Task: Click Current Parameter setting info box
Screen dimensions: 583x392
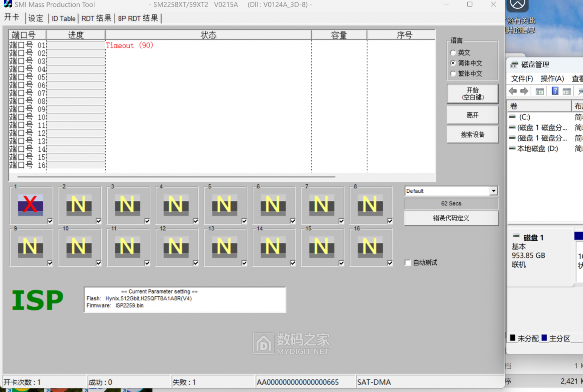Action: [x=185, y=299]
